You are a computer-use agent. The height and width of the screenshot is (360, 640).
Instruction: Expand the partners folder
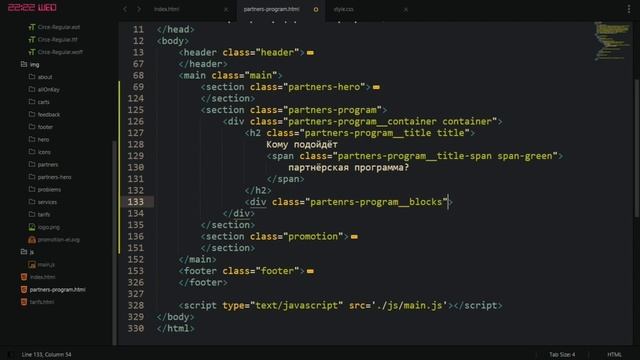tap(48, 165)
